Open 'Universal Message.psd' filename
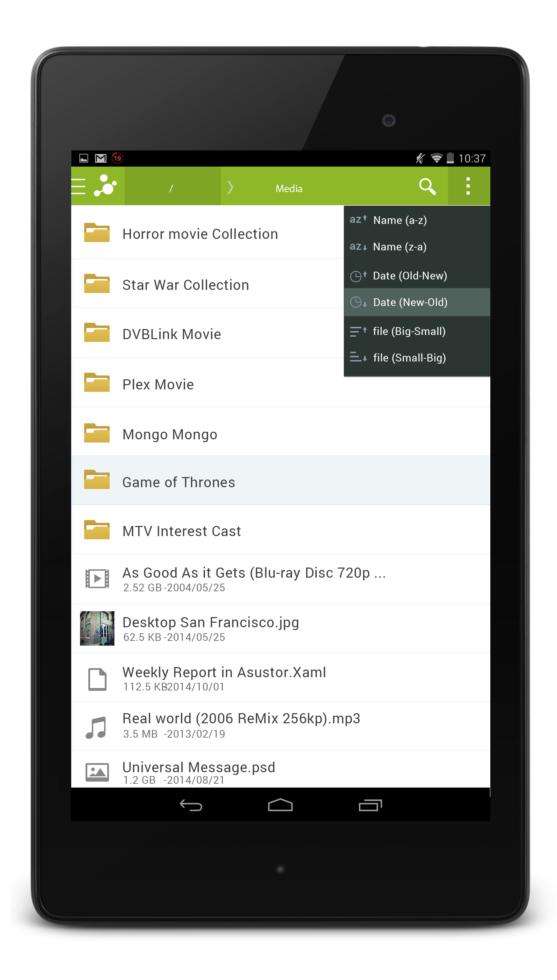 tap(199, 767)
